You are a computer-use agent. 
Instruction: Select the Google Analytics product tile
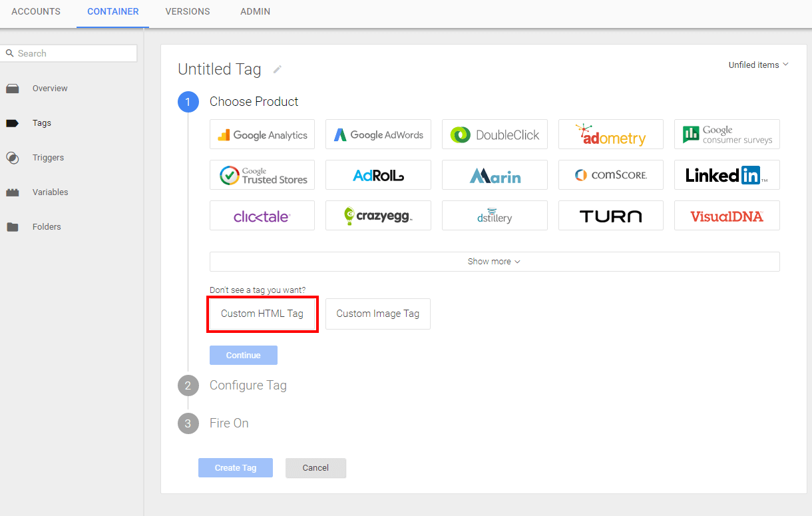pyautogui.click(x=262, y=134)
